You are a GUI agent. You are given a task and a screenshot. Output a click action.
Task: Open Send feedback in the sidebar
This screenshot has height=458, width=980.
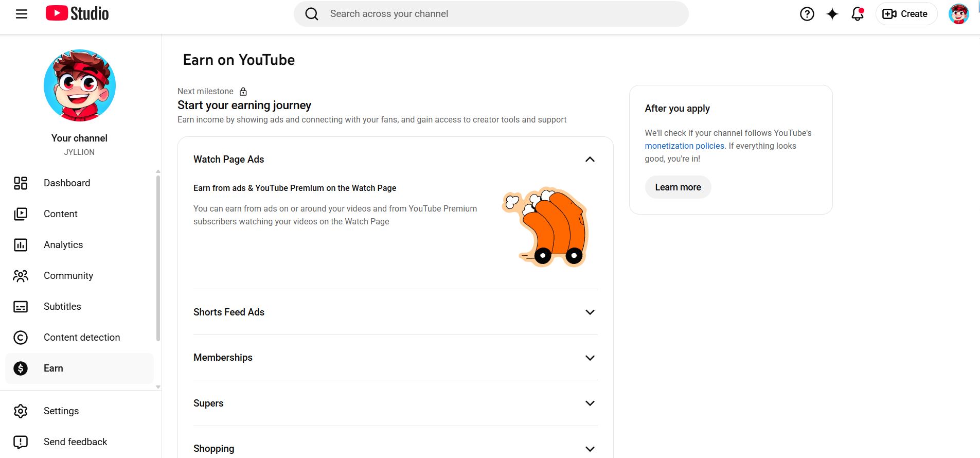pyautogui.click(x=79, y=442)
